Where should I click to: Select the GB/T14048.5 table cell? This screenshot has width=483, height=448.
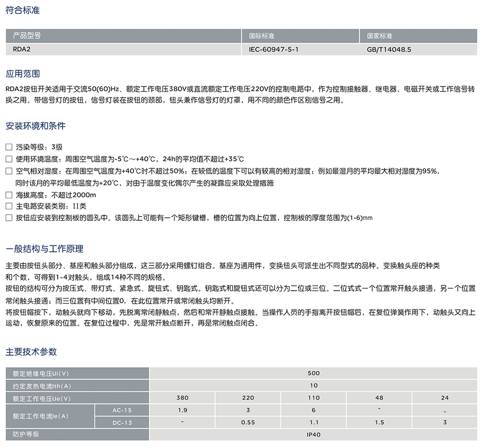coord(389,49)
